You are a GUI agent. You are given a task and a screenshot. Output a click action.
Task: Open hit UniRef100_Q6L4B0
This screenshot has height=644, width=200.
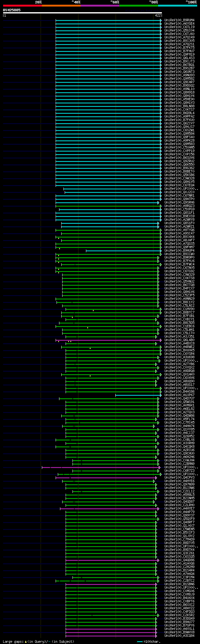[179, 340]
